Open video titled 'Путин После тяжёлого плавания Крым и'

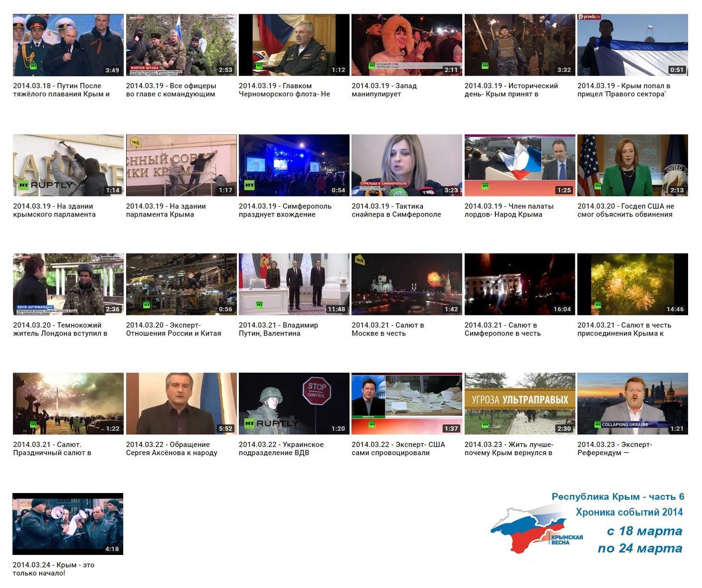tap(61, 90)
